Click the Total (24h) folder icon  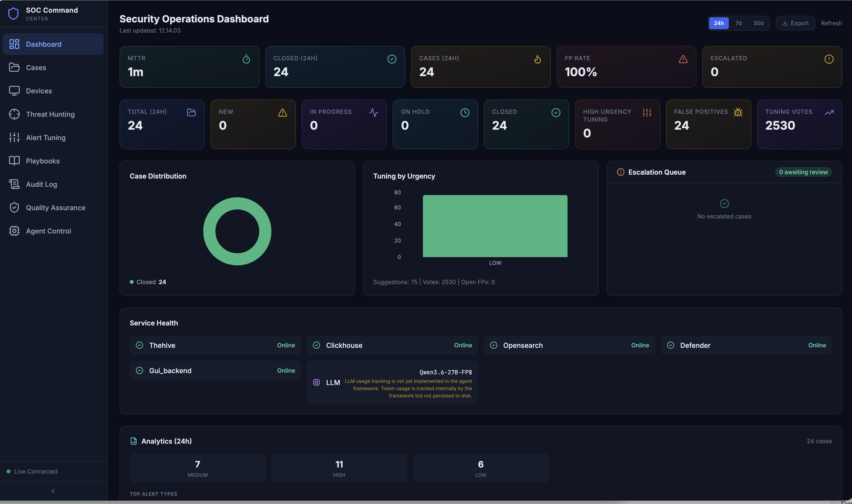click(x=191, y=112)
